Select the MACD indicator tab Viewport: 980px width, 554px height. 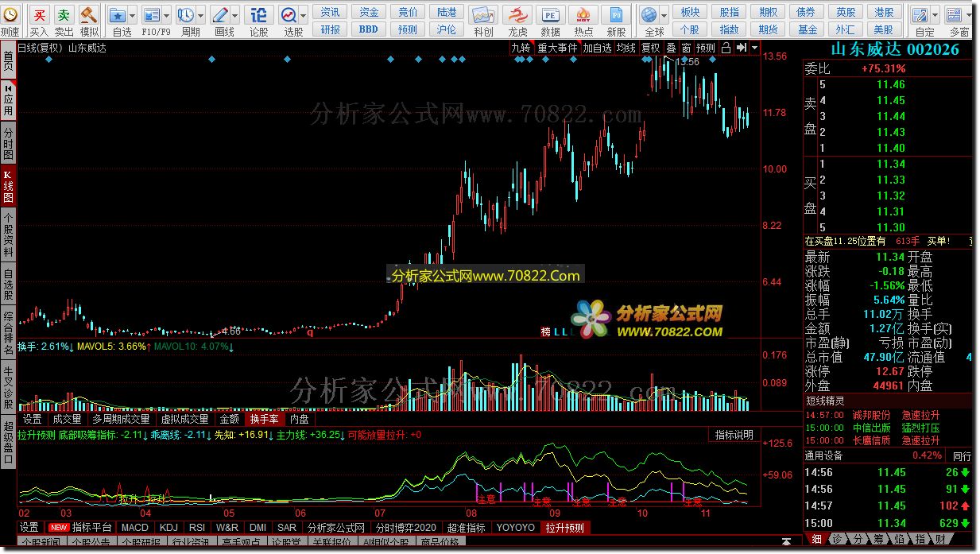(x=135, y=527)
